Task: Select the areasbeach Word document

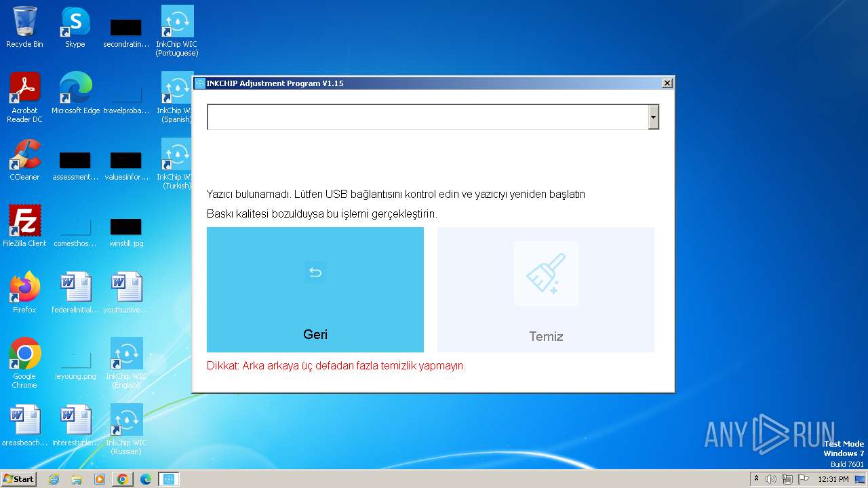Action: (x=24, y=426)
